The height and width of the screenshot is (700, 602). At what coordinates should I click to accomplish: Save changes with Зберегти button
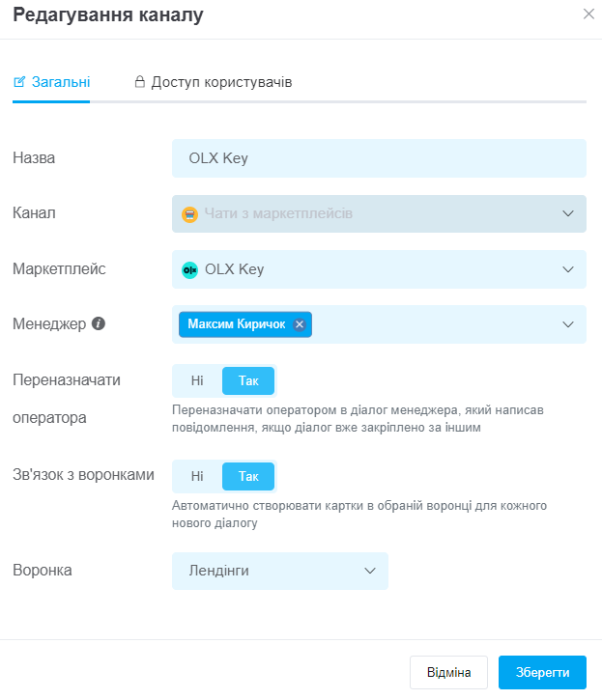542,672
